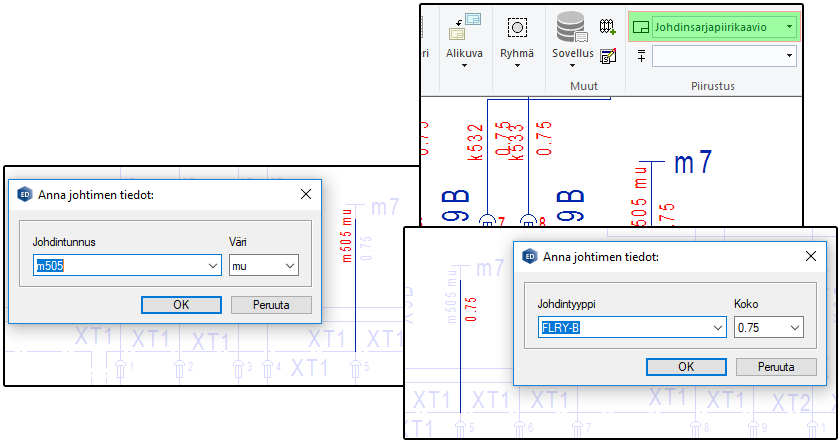Click the drawing type icon left of Johdinsarjapiirikaavio

pos(642,27)
